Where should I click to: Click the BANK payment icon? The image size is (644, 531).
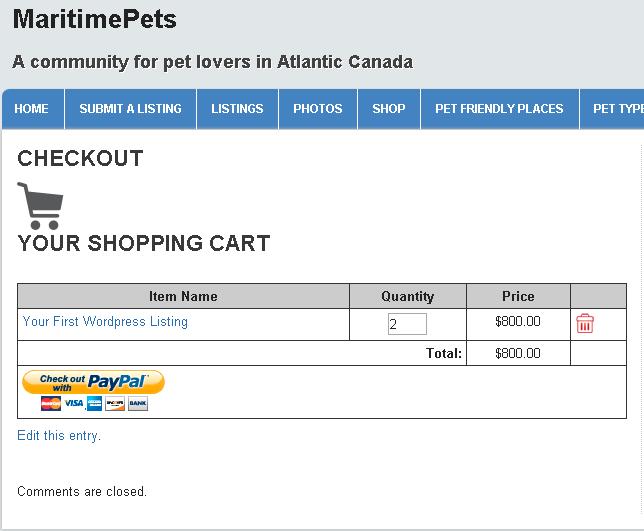click(138, 403)
